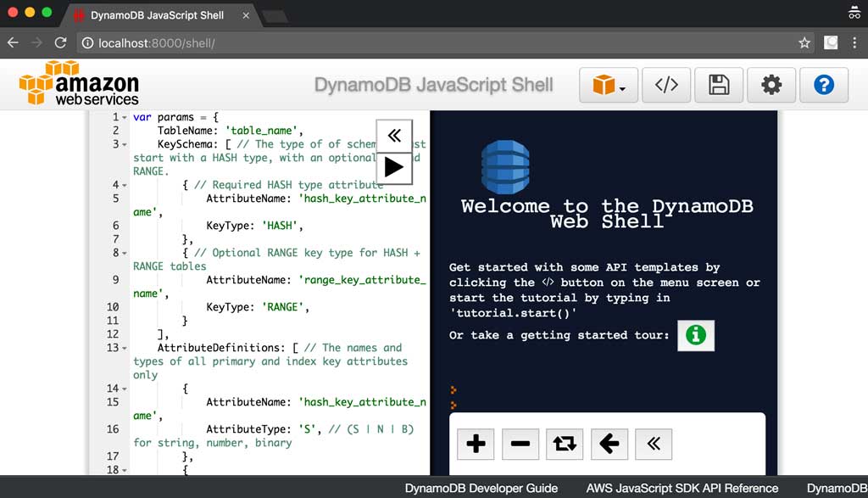Viewport: 868px width, 498px height.
Task: Fold the KeySchema block at line 3
Action: 125,144
